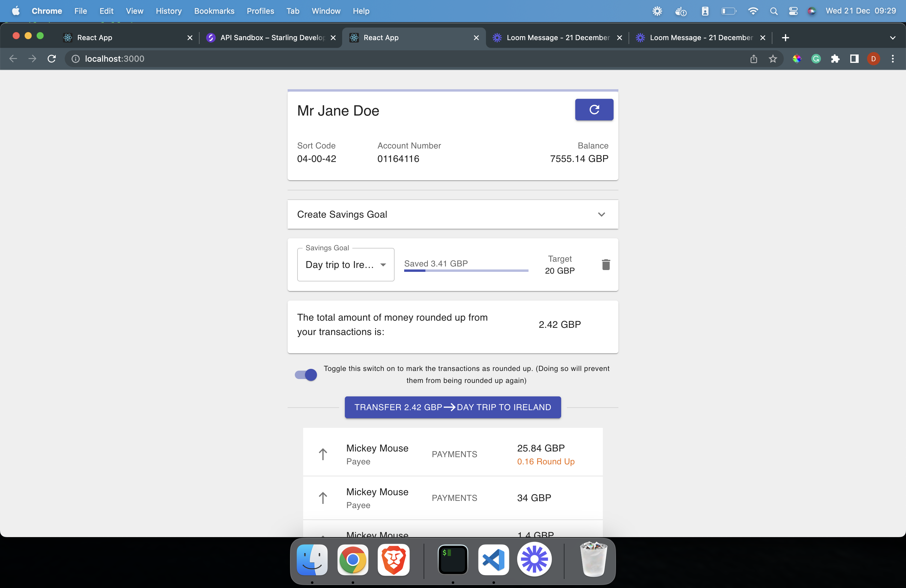
Task: Click the Mr Jane Doe heading
Action: pos(338,111)
